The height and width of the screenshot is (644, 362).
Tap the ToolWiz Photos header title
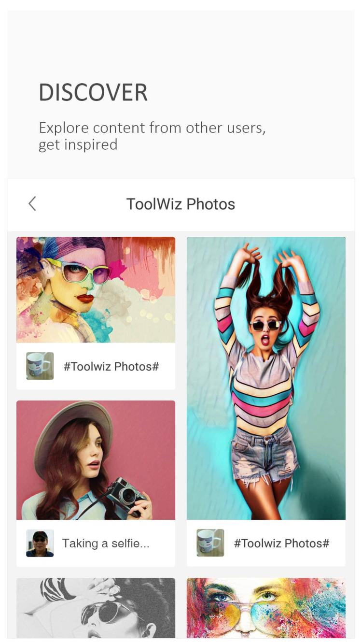tap(181, 204)
